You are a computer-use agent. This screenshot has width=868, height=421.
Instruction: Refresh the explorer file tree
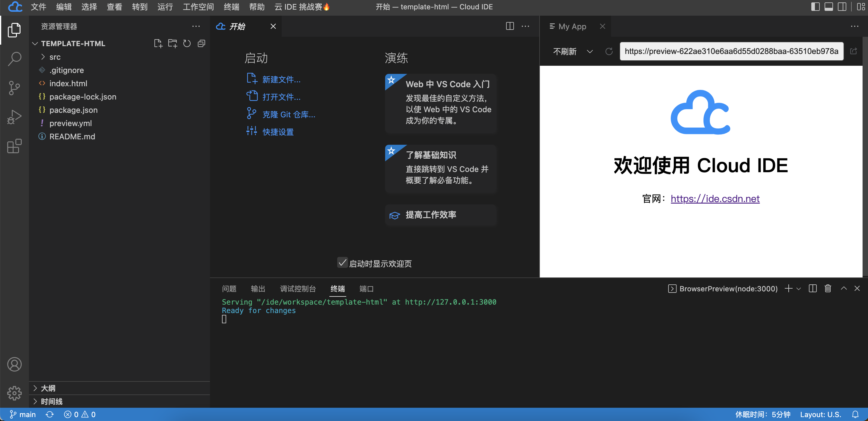(x=187, y=43)
